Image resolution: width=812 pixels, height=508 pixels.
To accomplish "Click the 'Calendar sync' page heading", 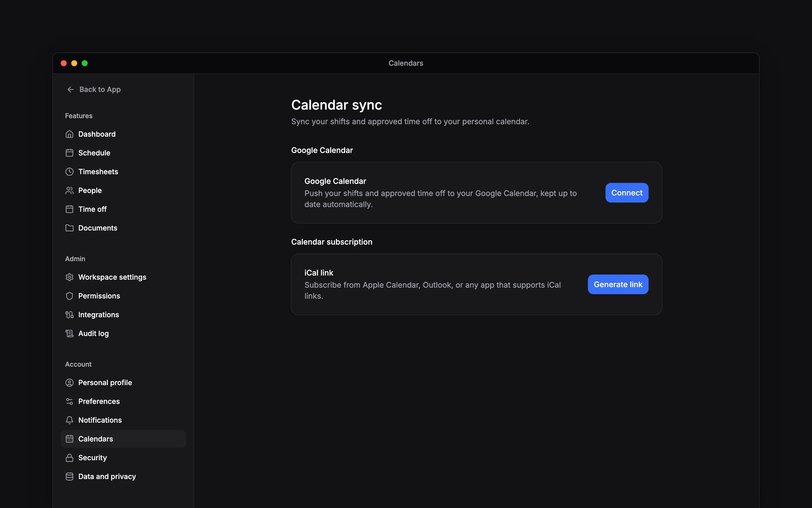I will [336, 105].
